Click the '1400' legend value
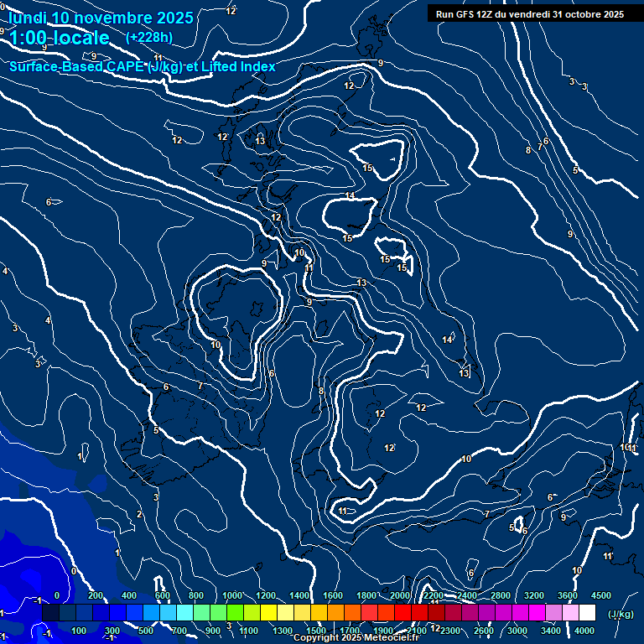The width and height of the screenshot is (644, 644). (x=299, y=595)
